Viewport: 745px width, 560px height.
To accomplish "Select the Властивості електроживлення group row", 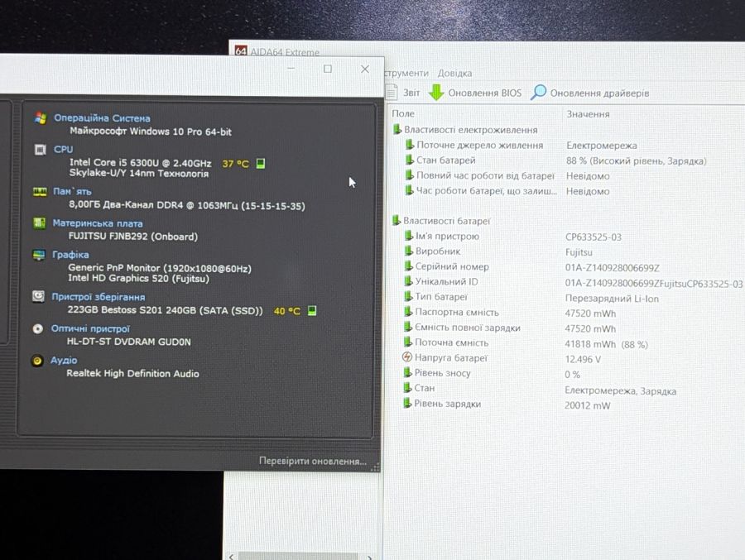I will pyautogui.click(x=471, y=130).
